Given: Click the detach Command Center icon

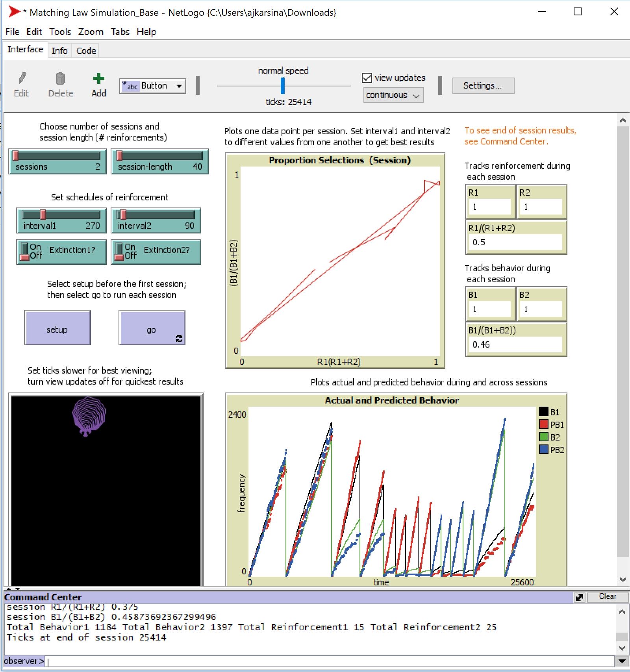Looking at the screenshot, I should (579, 597).
